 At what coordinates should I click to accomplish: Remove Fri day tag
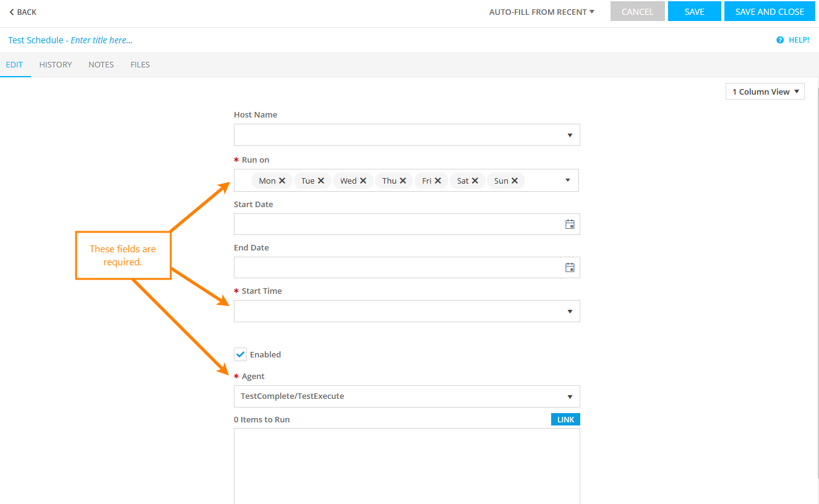tap(438, 181)
